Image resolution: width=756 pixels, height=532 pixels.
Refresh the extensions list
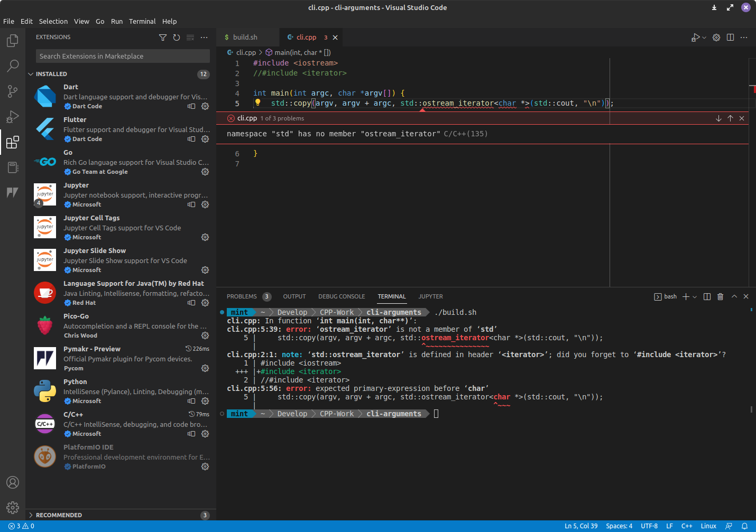pos(177,38)
